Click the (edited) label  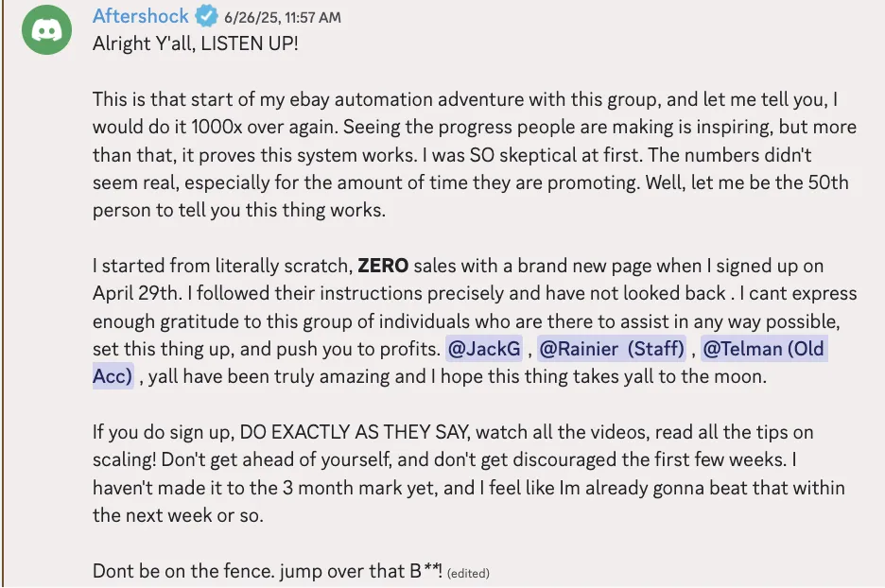pos(469,573)
